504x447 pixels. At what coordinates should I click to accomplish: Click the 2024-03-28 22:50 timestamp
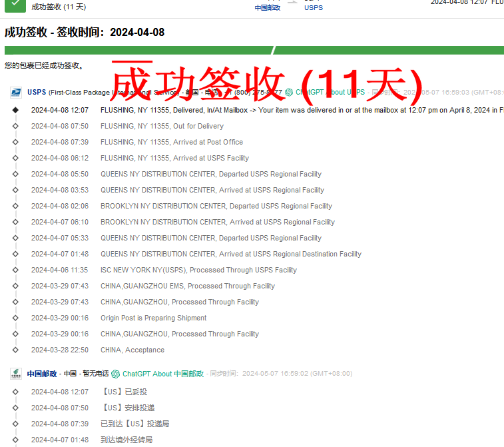point(60,350)
